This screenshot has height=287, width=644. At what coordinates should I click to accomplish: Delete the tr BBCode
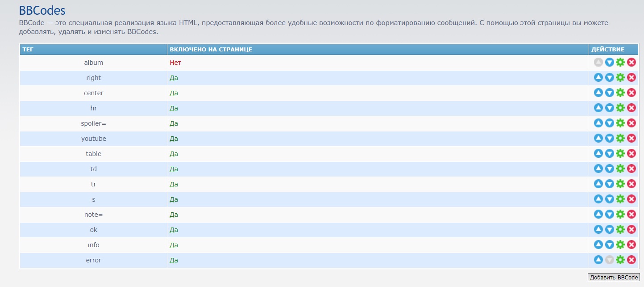[x=631, y=184]
